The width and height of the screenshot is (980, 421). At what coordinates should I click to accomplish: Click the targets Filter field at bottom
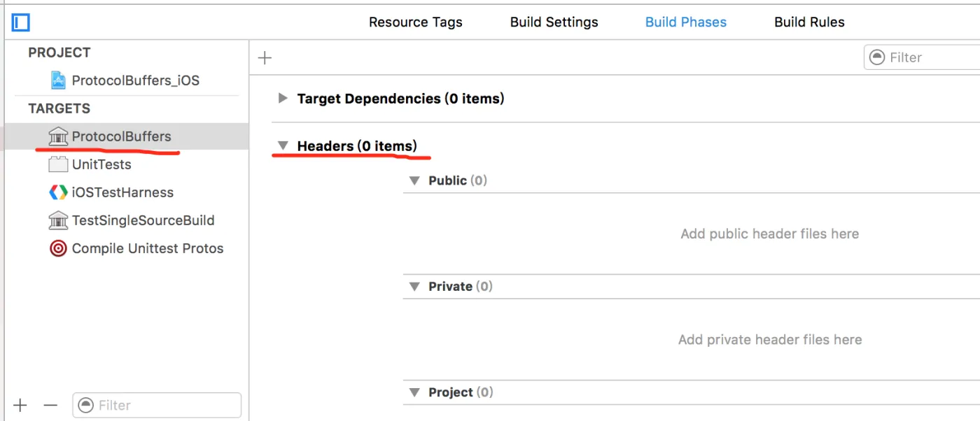tap(157, 406)
